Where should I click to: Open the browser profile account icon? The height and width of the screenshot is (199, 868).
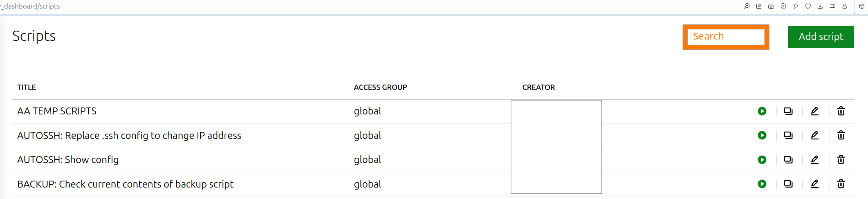(x=844, y=6)
